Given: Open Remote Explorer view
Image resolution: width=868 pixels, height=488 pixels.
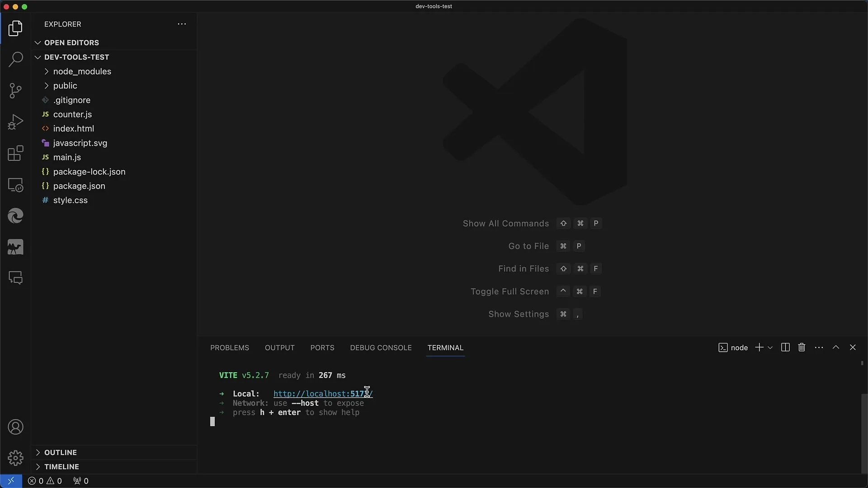Looking at the screenshot, I should point(15,185).
